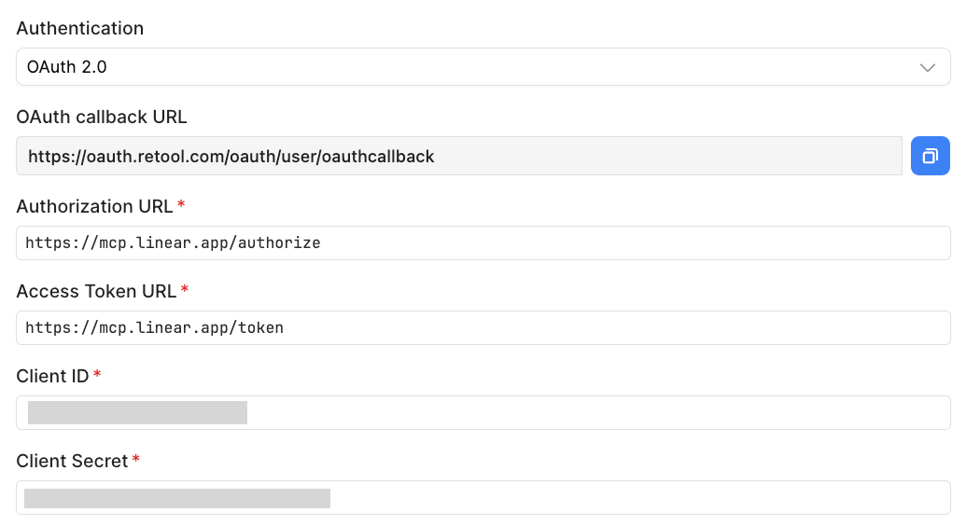Open the Authentication type dropdown
This screenshot has height=526, width=980.
pos(483,67)
